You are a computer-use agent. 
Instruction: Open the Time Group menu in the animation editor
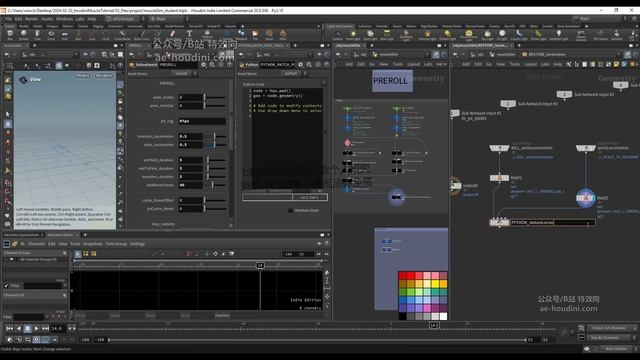(116, 244)
